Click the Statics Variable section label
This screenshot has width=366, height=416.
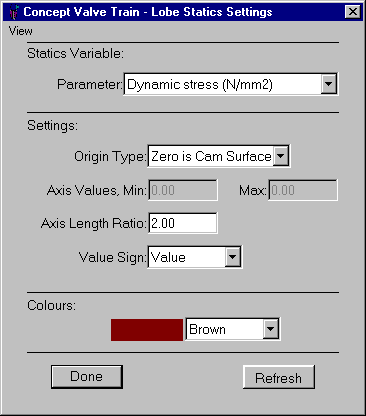[75, 53]
